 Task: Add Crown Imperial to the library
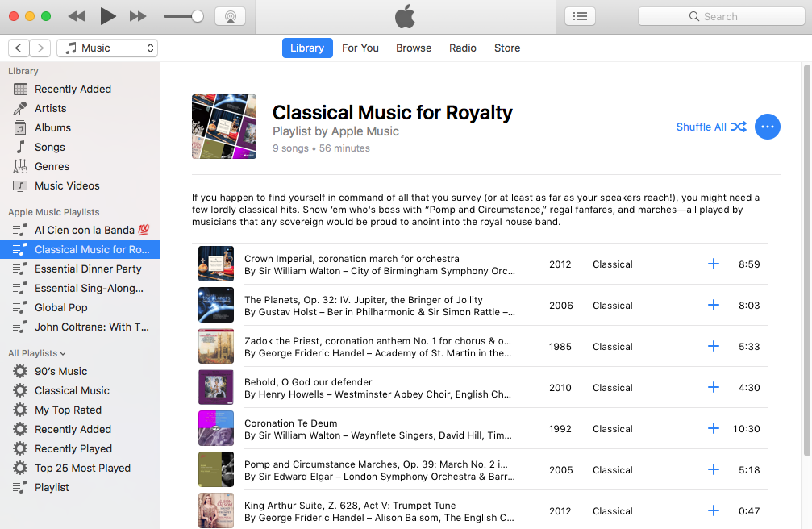click(713, 264)
